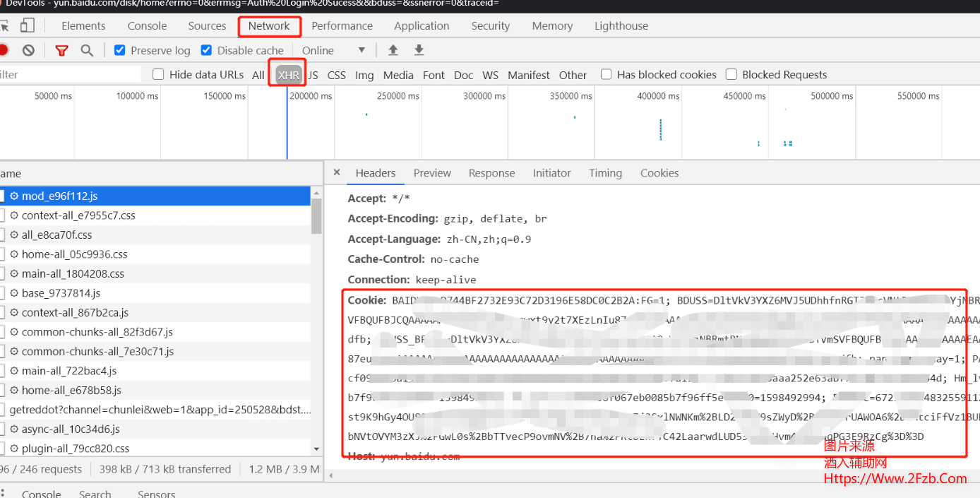
Task: Toggle the Disable cache checkbox
Action: tap(206, 50)
